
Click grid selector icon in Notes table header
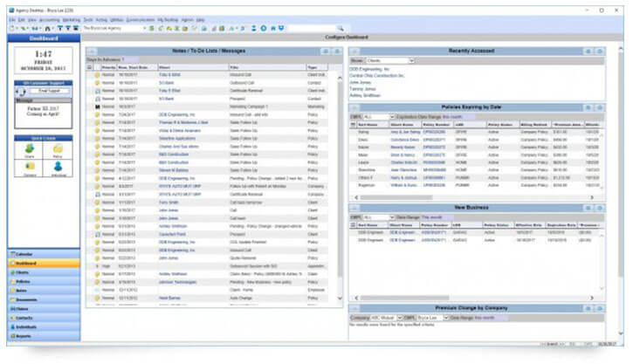click(90, 67)
